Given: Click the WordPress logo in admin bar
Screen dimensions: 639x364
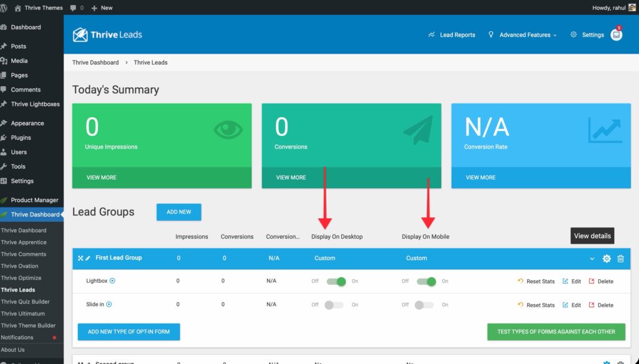Looking at the screenshot, I should coord(7,7).
